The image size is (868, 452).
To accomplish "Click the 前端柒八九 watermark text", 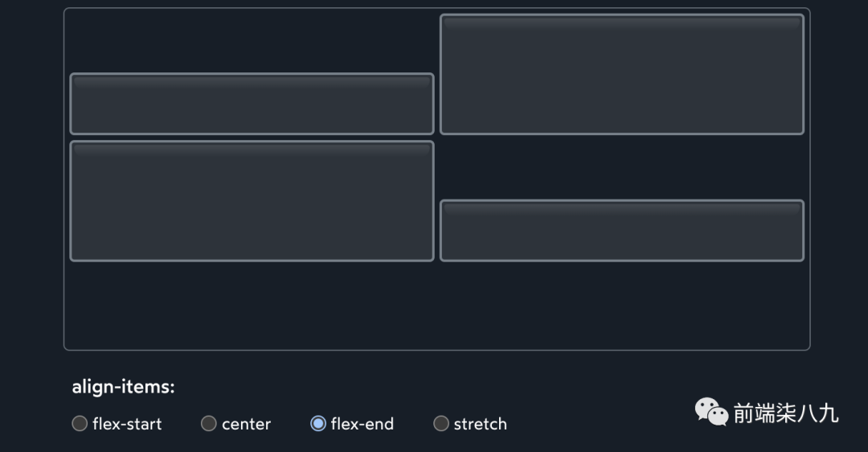I will [x=785, y=413].
